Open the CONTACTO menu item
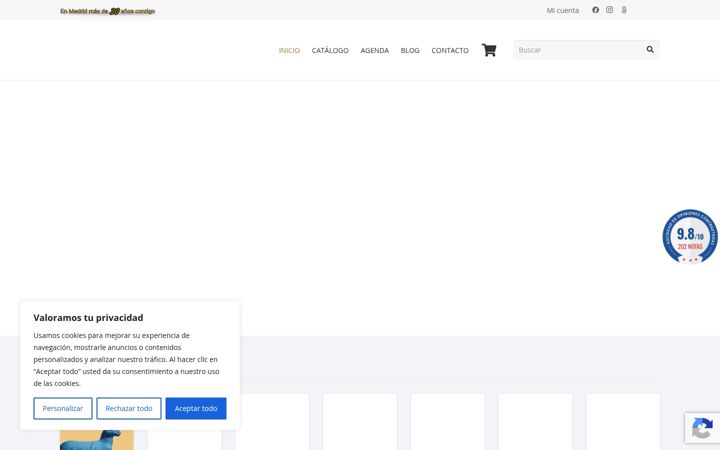Viewport: 720px width, 450px height. pyautogui.click(x=450, y=51)
